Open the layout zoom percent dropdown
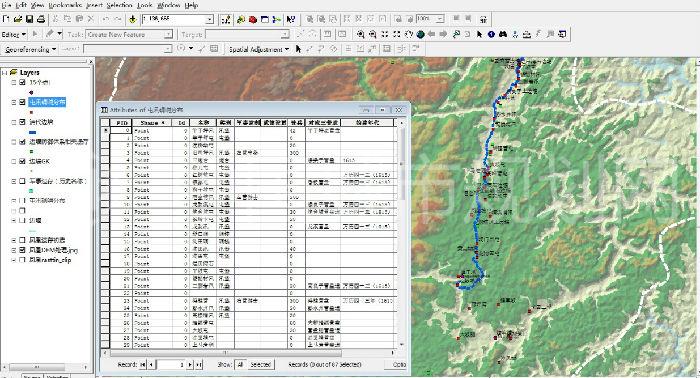Image resolution: width=700 pixels, height=378 pixels. [x=440, y=19]
